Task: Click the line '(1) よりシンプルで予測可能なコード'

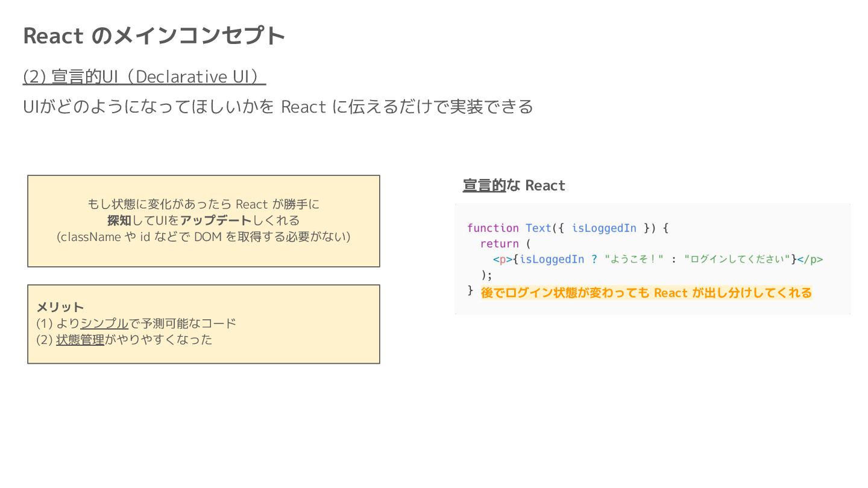Action: pos(136,324)
